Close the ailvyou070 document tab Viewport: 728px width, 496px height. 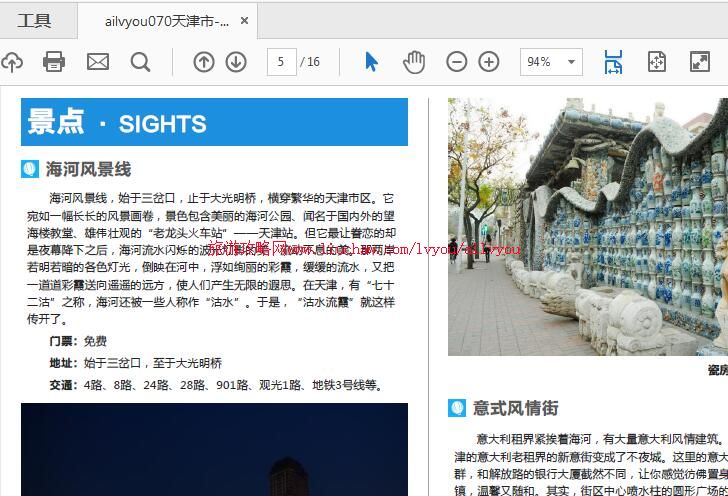245,21
